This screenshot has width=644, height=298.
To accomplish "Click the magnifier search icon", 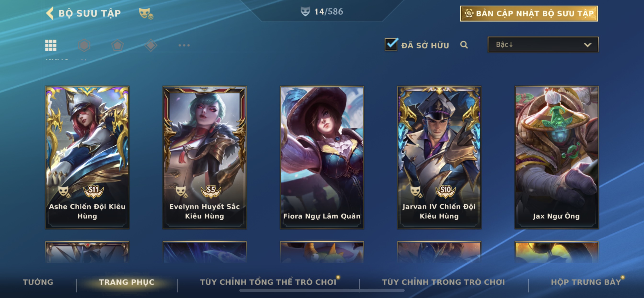I will coord(464,45).
